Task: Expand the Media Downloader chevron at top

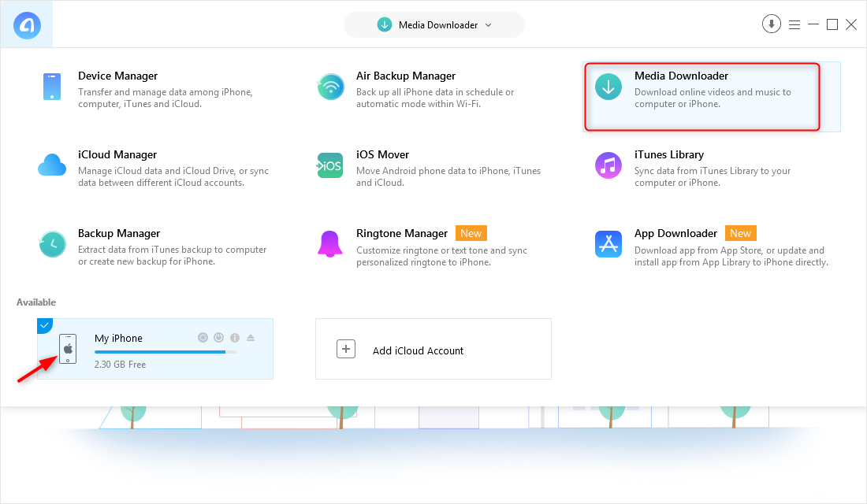Action: point(488,25)
